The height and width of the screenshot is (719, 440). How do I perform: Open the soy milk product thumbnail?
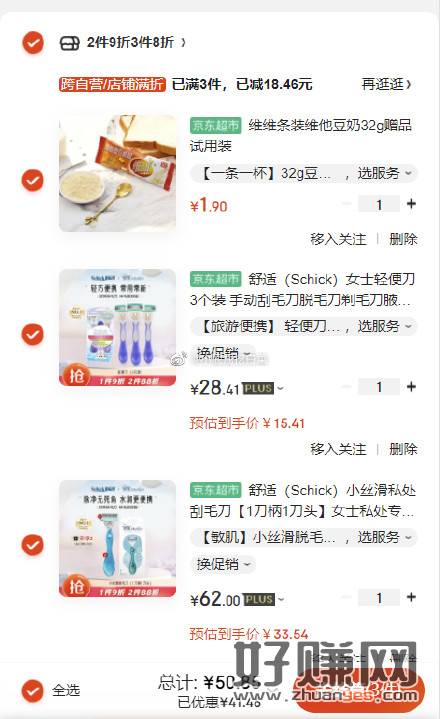coord(117,173)
